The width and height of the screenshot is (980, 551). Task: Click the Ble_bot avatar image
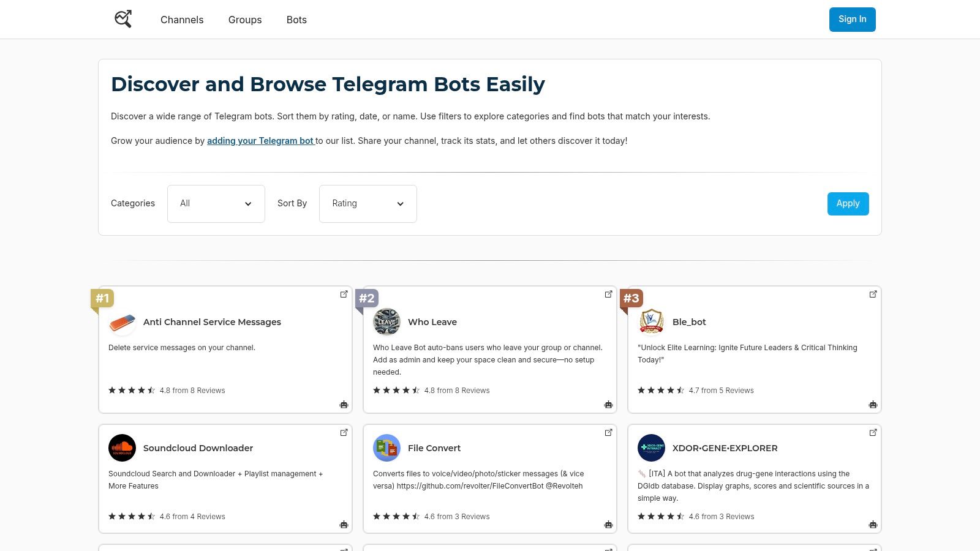click(652, 322)
